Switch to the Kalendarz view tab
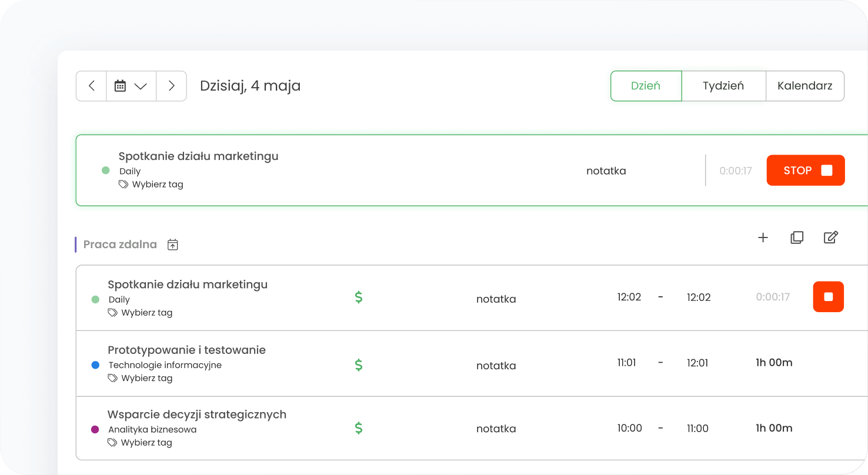Screen dimensions: 868x475 coord(804,86)
